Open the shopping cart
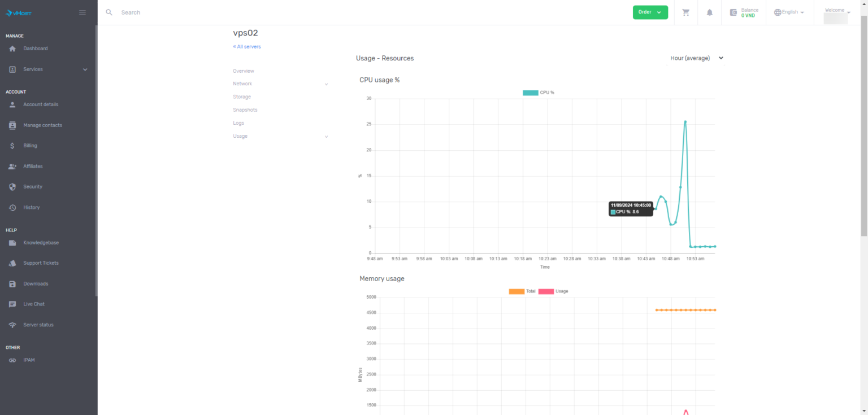The height and width of the screenshot is (415, 868). (686, 12)
